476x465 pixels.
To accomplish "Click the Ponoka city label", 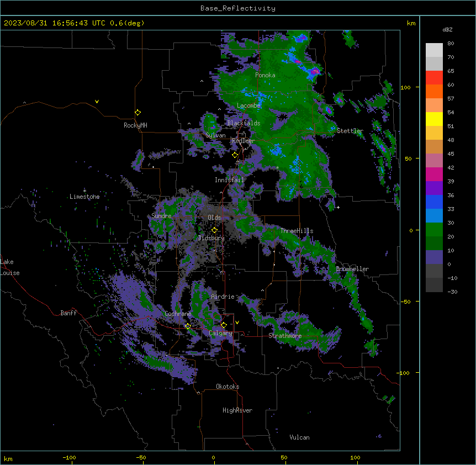I will click(x=265, y=75).
